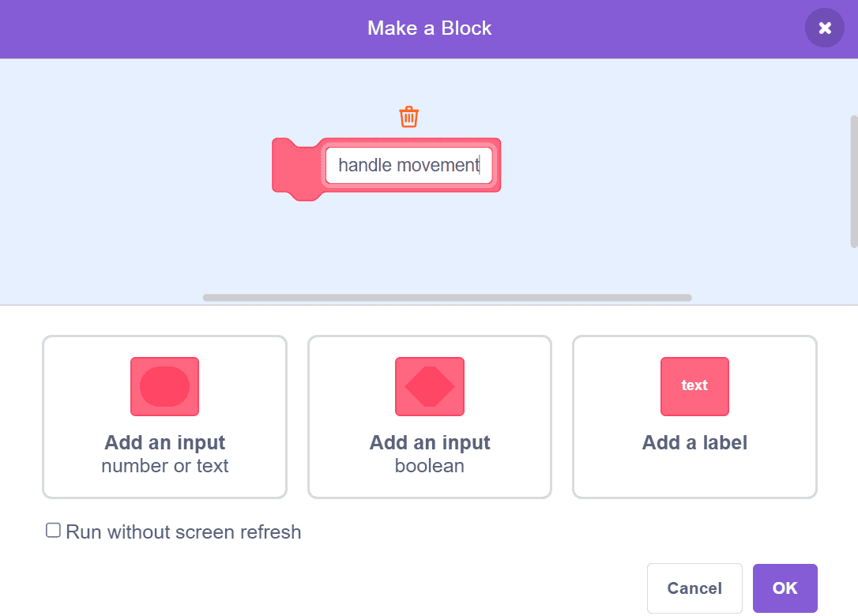The height and width of the screenshot is (616, 858).
Task: Click the "Add an input" heading above boolean
Action: pyautogui.click(x=430, y=443)
